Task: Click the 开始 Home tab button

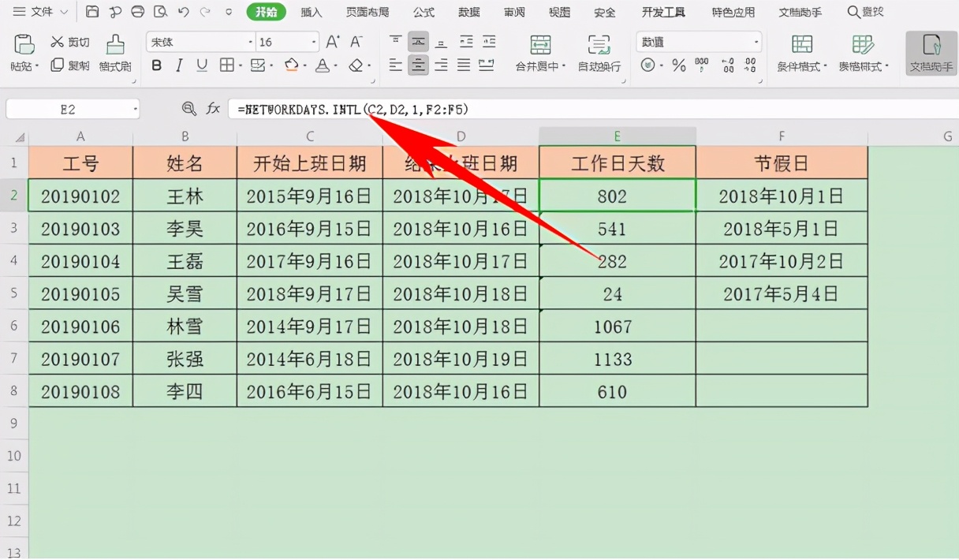Action: pyautogui.click(x=266, y=12)
